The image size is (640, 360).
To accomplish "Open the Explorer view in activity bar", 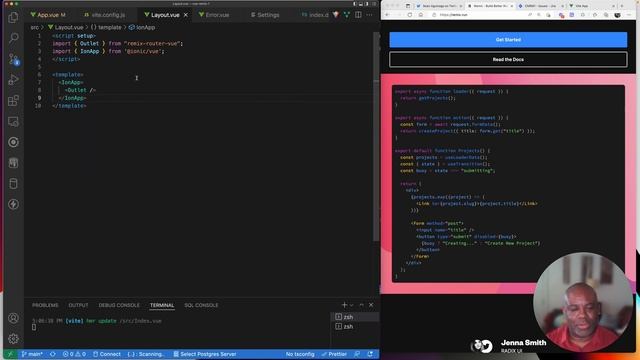I will [13, 17].
